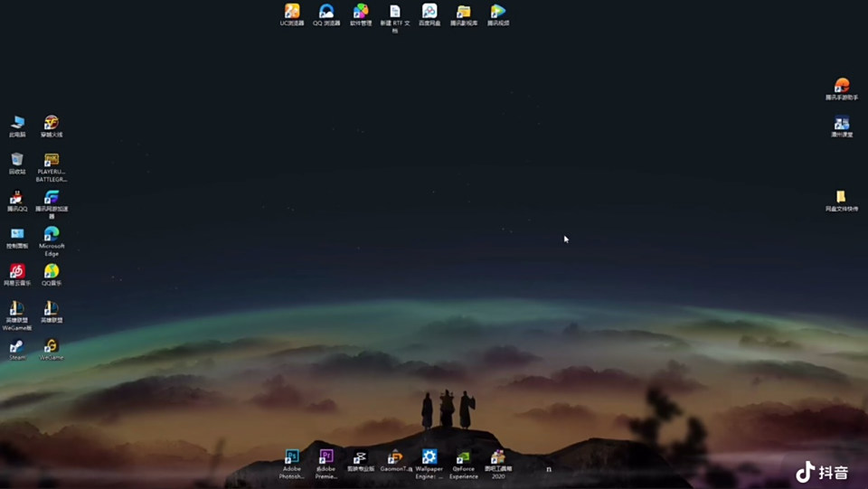The image size is (868, 489).
Task: Open the Control Panel (控制面板) icon
Action: point(17,238)
